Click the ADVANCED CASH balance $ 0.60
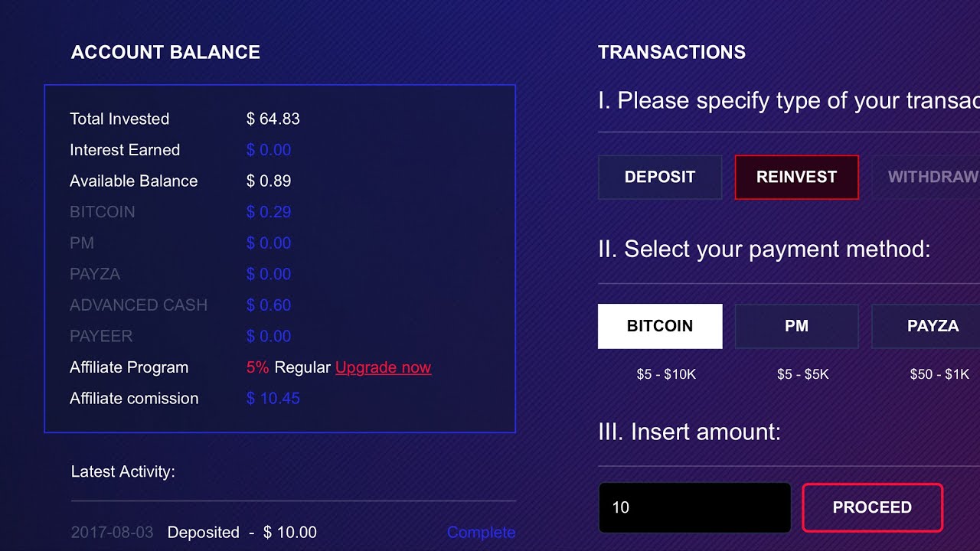This screenshot has width=980, height=551. click(269, 305)
